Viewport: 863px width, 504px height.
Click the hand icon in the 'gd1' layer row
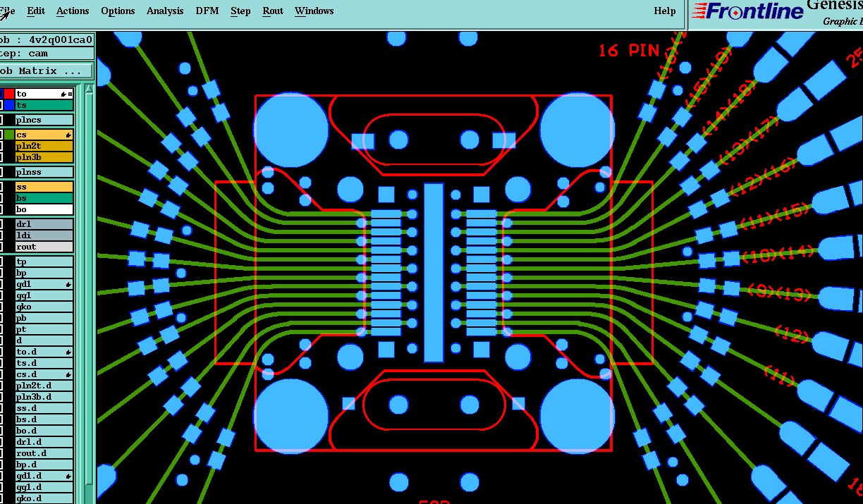click(68, 284)
